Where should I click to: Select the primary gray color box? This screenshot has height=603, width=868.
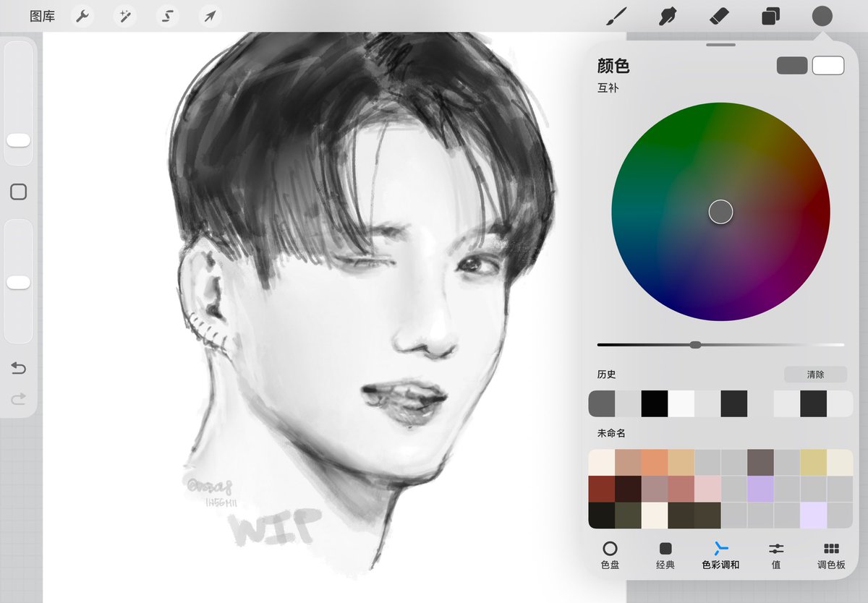coord(792,66)
